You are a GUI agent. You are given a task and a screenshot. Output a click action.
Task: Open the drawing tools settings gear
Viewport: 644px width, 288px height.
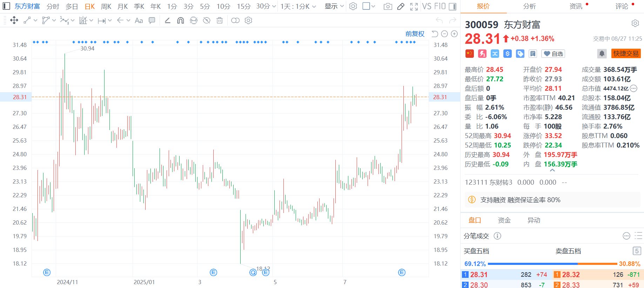click(x=248, y=20)
